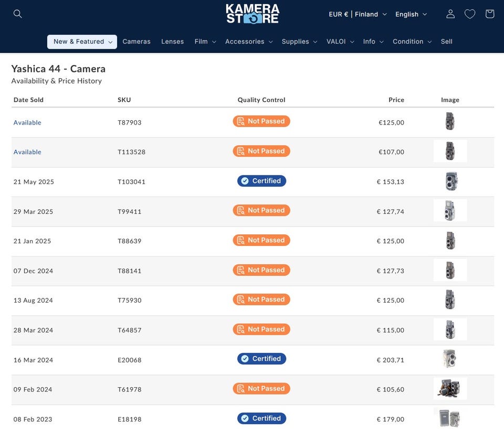Select price € 203,71

[390, 360]
